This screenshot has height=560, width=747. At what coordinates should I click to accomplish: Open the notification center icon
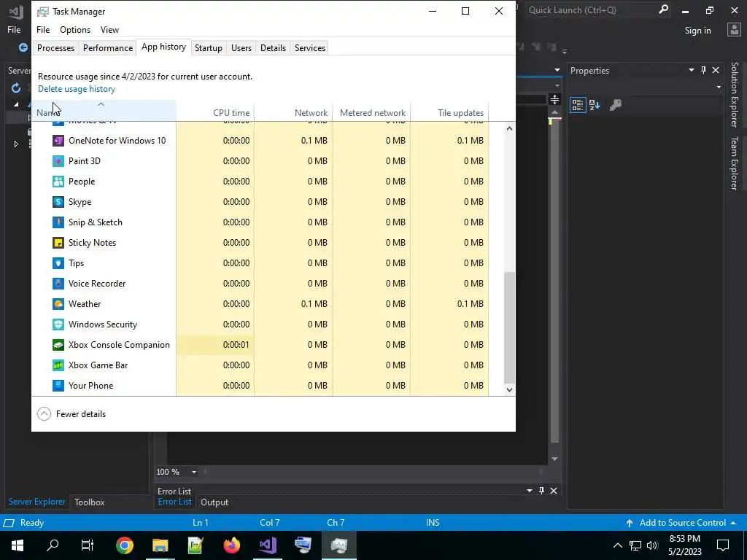pyautogui.click(x=723, y=545)
